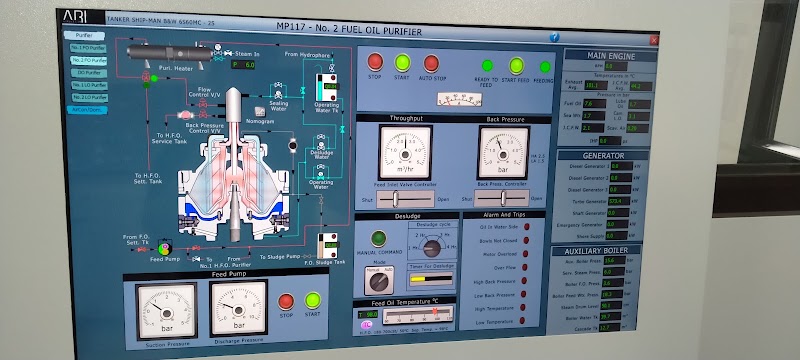Viewport: 800px width, 360px height.
Task: Turn the Manual/Auto Mode selector switch
Action: click(x=379, y=281)
